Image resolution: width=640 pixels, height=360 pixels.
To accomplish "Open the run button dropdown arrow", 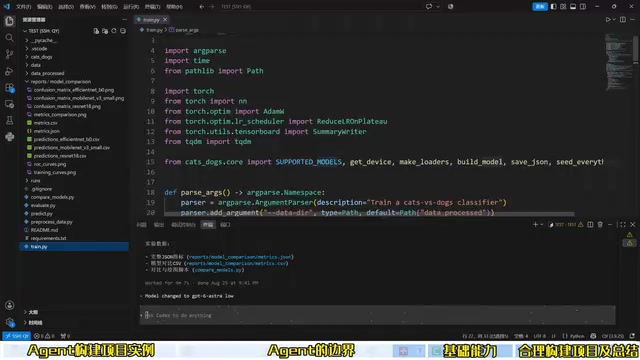I will click(614, 20).
